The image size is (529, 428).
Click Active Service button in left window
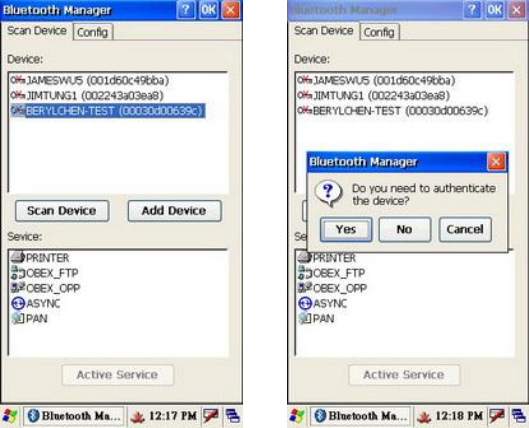118,375
